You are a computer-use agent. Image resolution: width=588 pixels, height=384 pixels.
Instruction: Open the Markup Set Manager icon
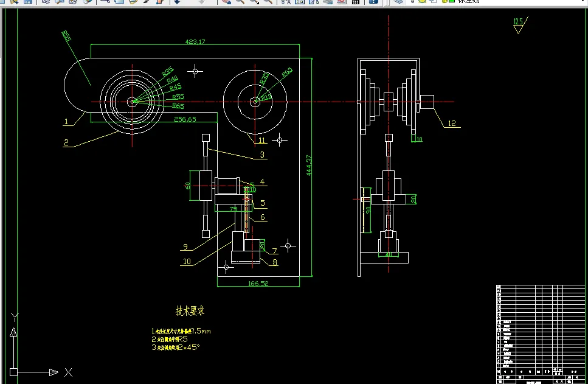pyautogui.click(x=342, y=1)
